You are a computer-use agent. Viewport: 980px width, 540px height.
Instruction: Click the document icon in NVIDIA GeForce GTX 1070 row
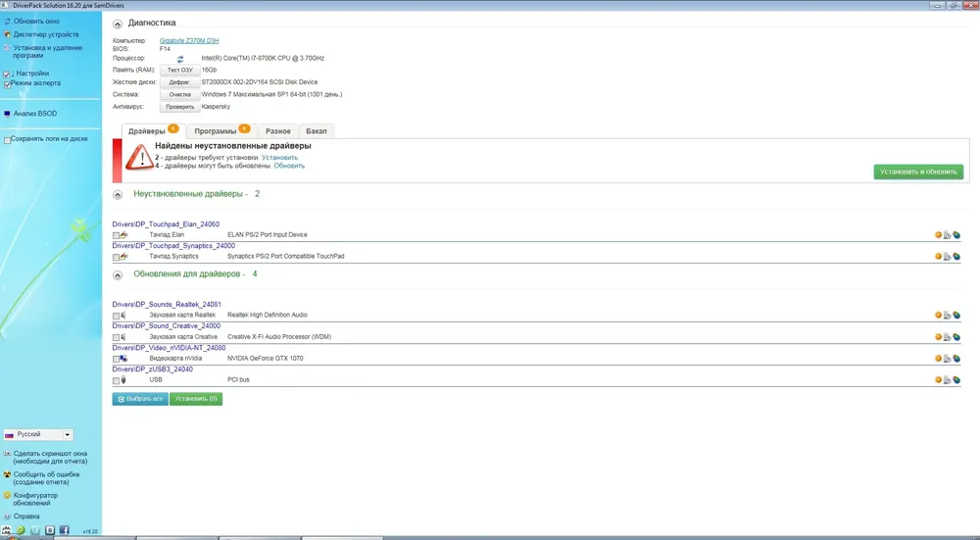[x=947, y=358]
